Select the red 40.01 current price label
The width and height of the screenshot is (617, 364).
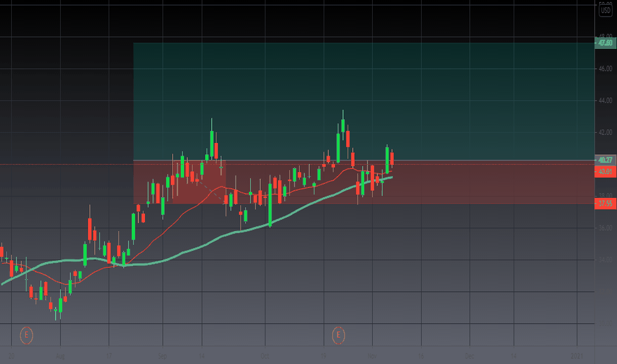[x=605, y=171]
